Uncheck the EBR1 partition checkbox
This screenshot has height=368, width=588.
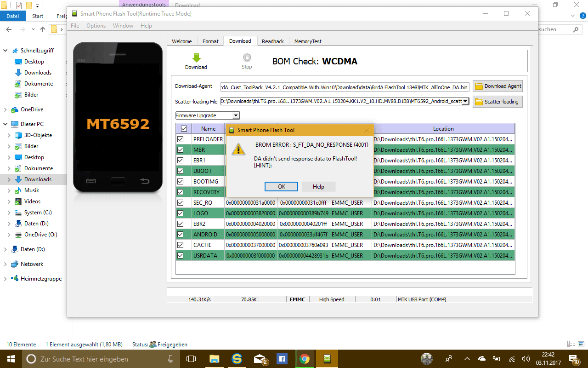coord(181,160)
